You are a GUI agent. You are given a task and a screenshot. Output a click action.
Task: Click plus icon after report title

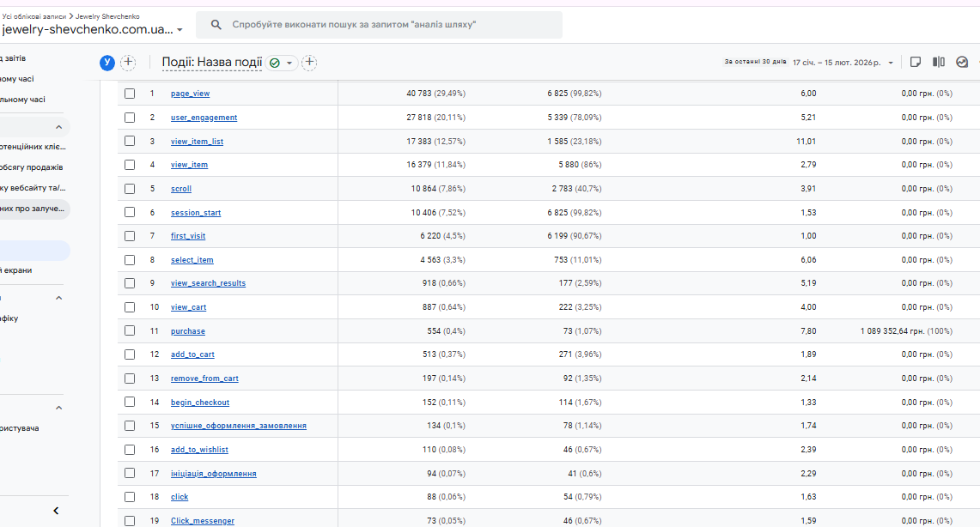click(310, 63)
